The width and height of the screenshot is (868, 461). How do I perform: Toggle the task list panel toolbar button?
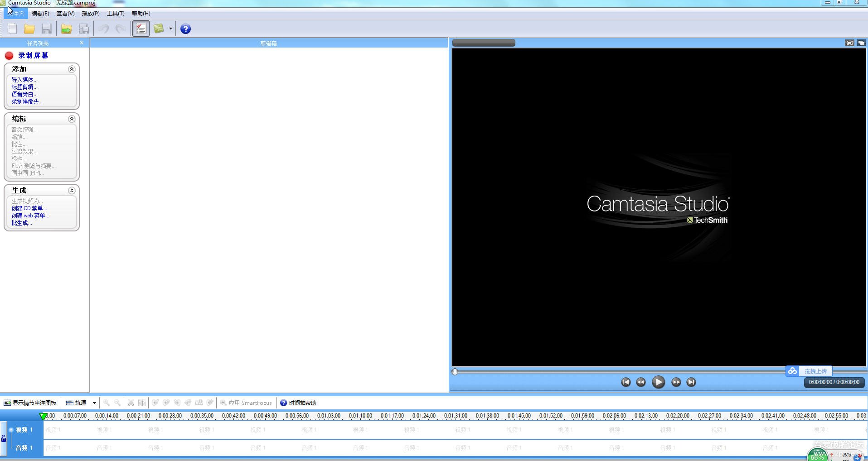(141, 29)
